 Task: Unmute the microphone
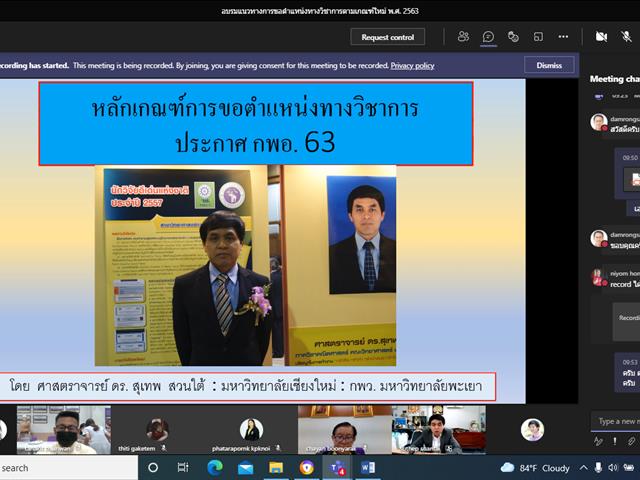coord(626,37)
